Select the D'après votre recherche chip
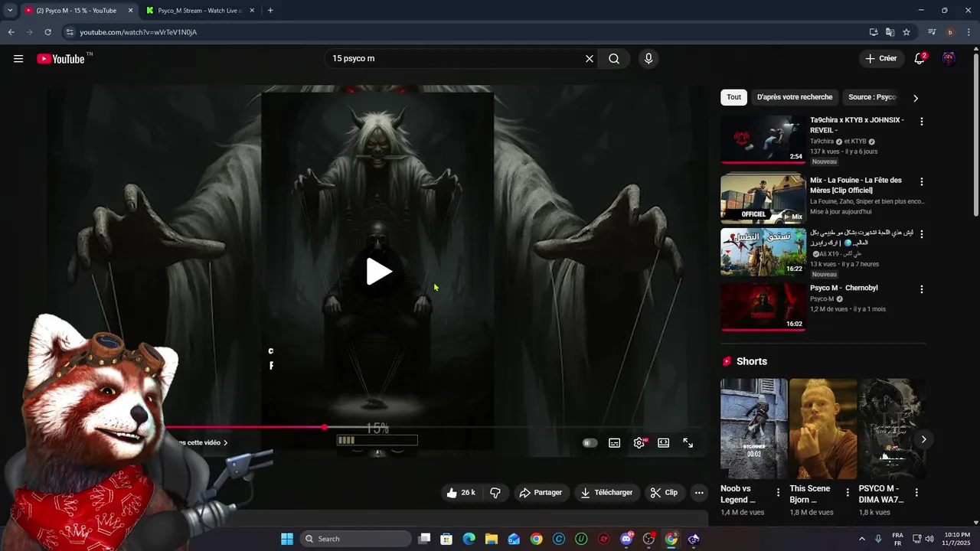Image resolution: width=980 pixels, height=551 pixels. coord(795,97)
